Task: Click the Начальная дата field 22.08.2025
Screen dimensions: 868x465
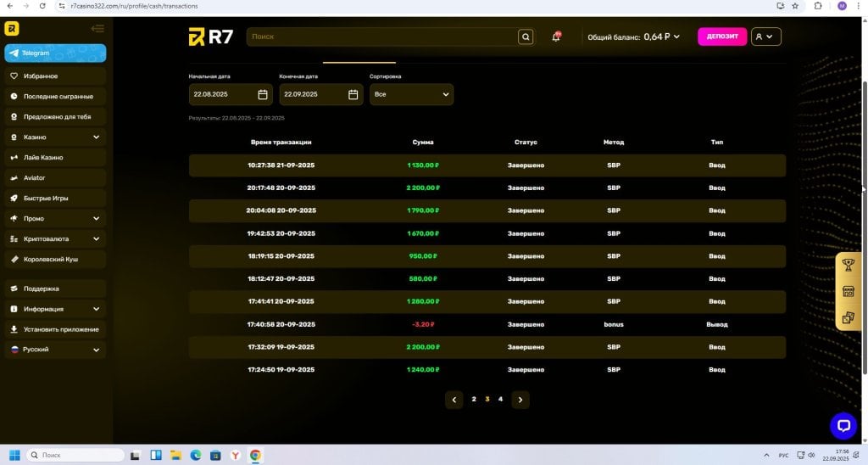Action: tap(231, 95)
